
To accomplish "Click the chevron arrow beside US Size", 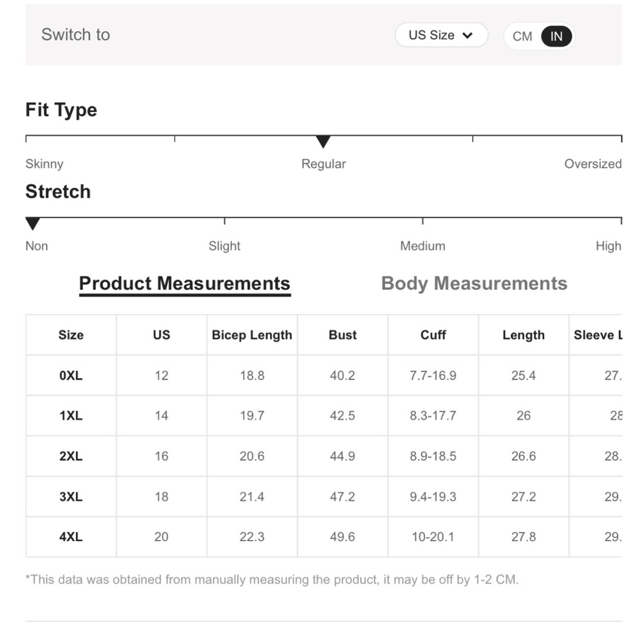I will 468,35.
